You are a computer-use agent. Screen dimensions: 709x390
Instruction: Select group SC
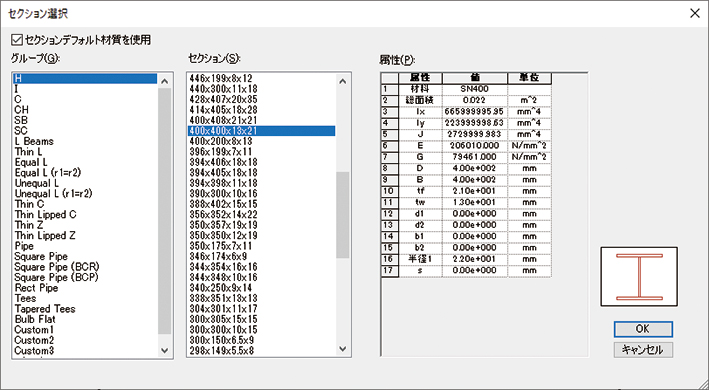pos(85,131)
